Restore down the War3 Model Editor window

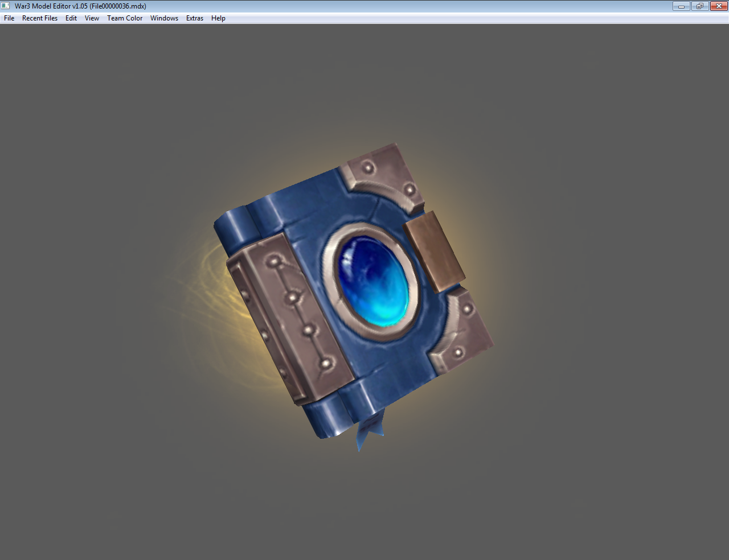699,6
